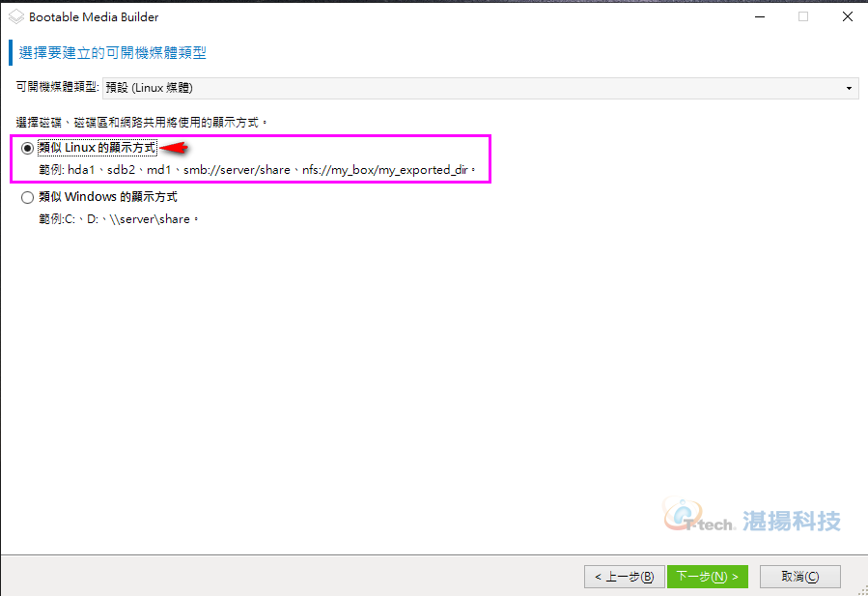Select the 類似 Windows 的顯示方式 radio button

click(27, 197)
